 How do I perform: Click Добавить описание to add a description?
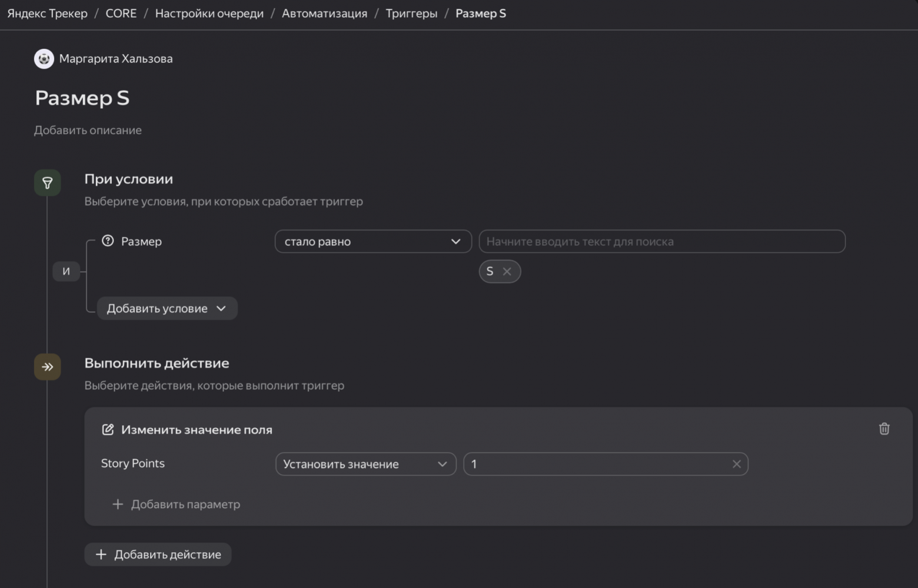click(88, 130)
